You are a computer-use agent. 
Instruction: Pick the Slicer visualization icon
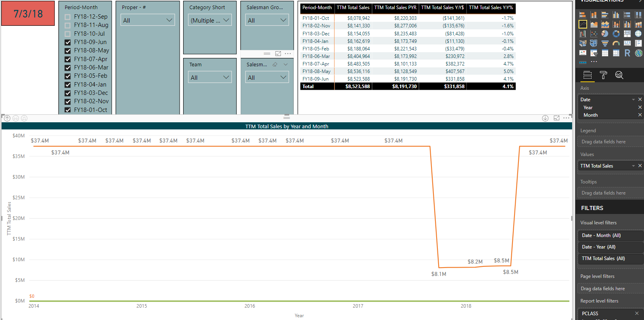[x=594, y=53]
